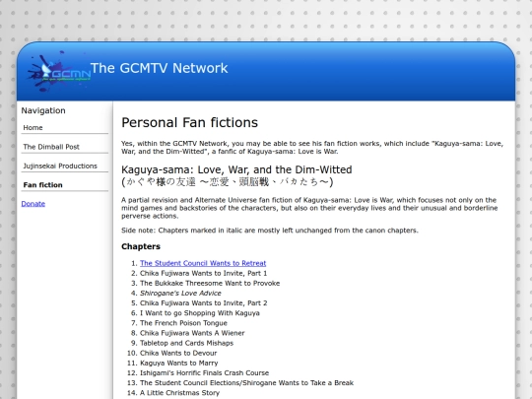Click the GCMN logo in the header
532x399 pixels.
pos(58,71)
